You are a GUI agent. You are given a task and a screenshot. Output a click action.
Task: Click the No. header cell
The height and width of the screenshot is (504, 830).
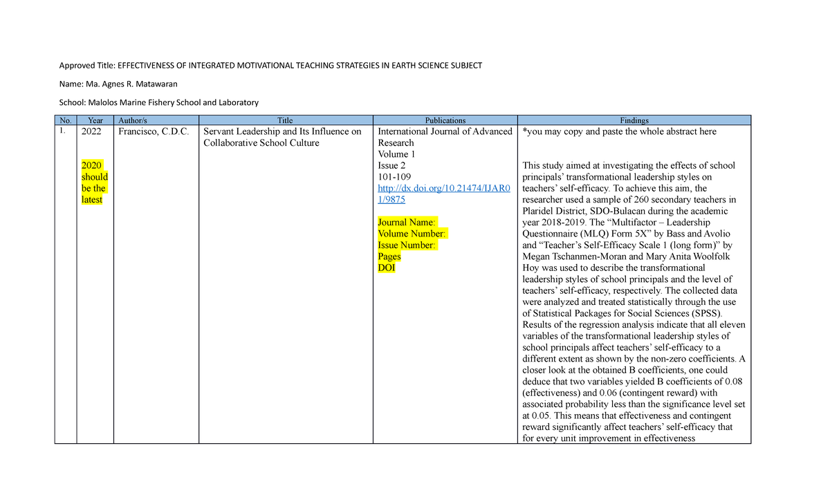coord(66,120)
